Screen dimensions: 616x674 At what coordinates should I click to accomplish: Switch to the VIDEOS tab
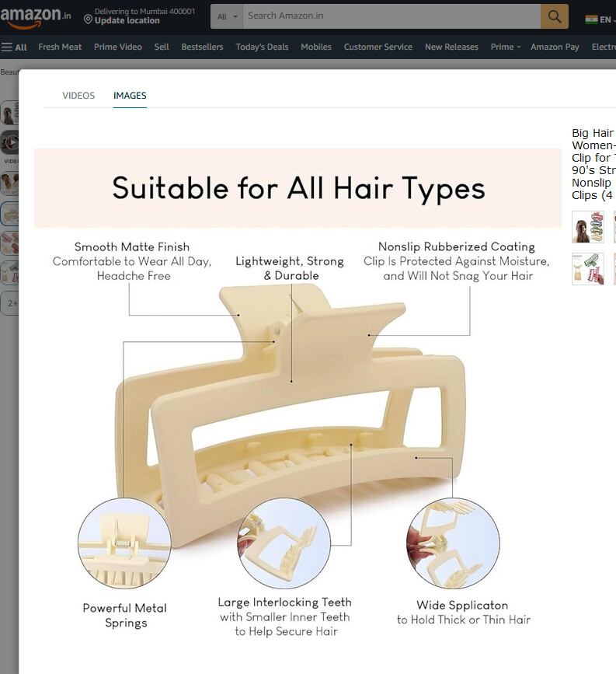78,96
